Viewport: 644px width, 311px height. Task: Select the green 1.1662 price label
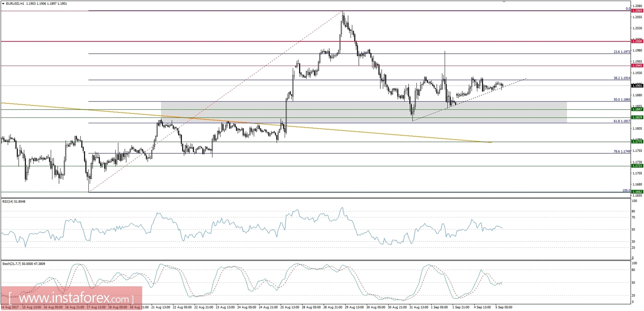637,192
